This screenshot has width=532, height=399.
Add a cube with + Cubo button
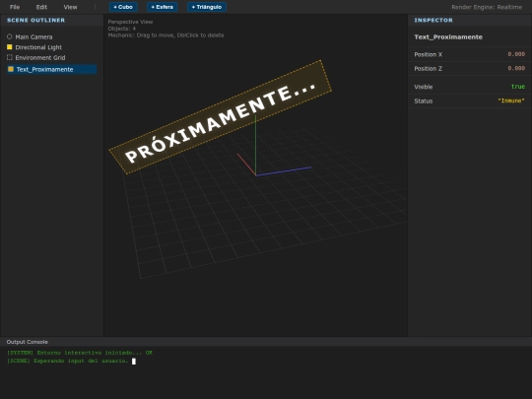point(123,7)
